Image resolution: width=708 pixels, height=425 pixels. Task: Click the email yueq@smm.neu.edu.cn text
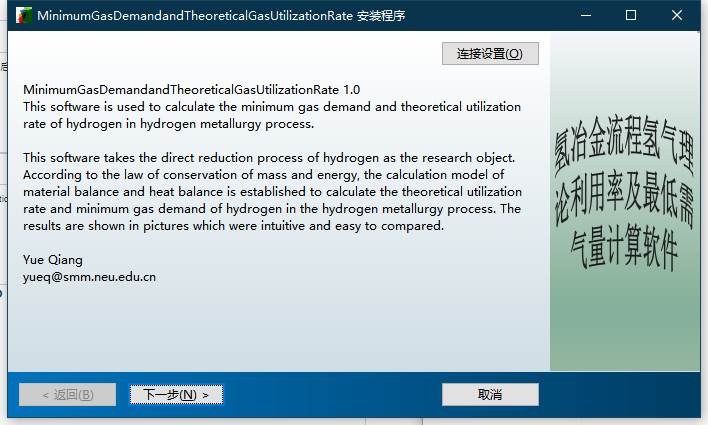(89, 277)
